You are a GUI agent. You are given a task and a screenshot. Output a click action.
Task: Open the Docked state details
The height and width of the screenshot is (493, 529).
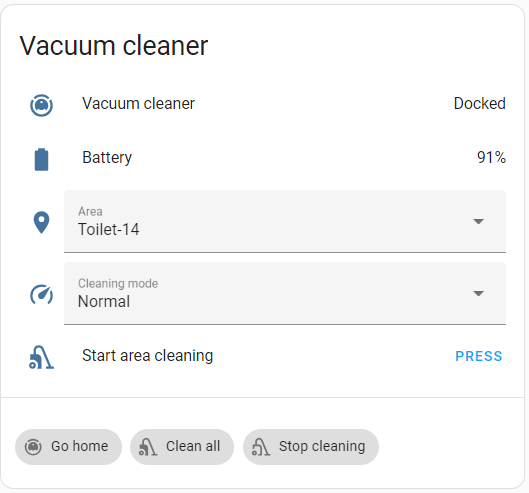(479, 104)
